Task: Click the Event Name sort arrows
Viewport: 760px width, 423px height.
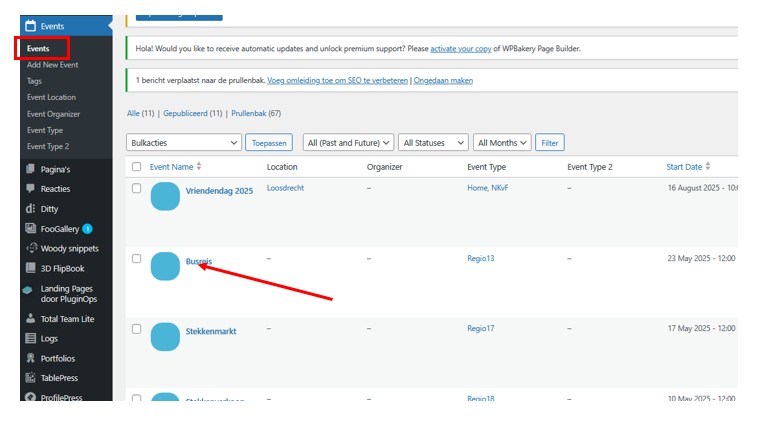Action: click(199, 166)
